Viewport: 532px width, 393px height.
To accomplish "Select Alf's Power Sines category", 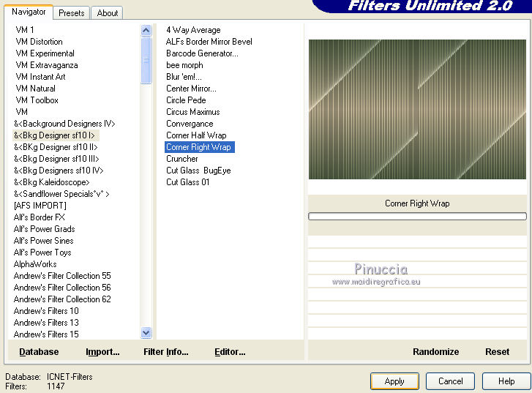I will pyautogui.click(x=43, y=241).
